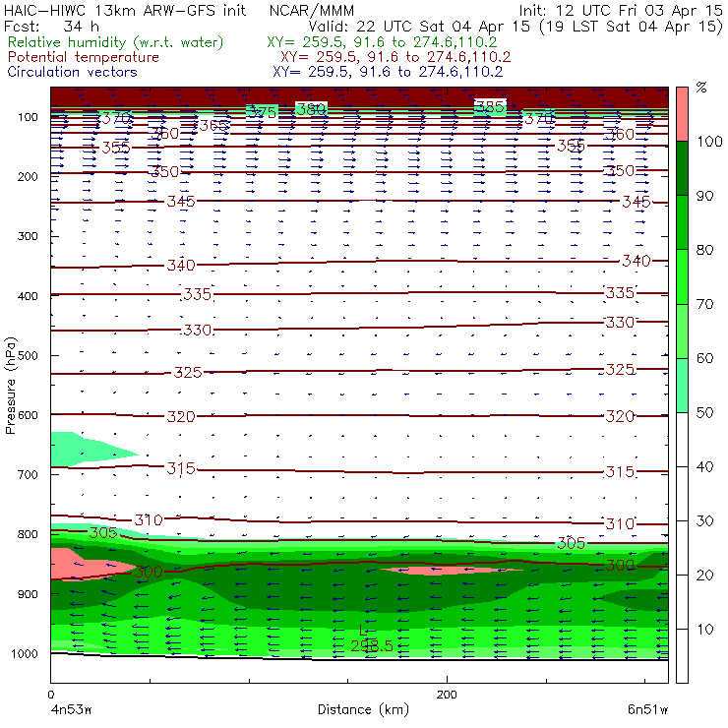Viewport: 728px width, 728px height.
Task: Click the "385" contour label
Action: (x=490, y=107)
